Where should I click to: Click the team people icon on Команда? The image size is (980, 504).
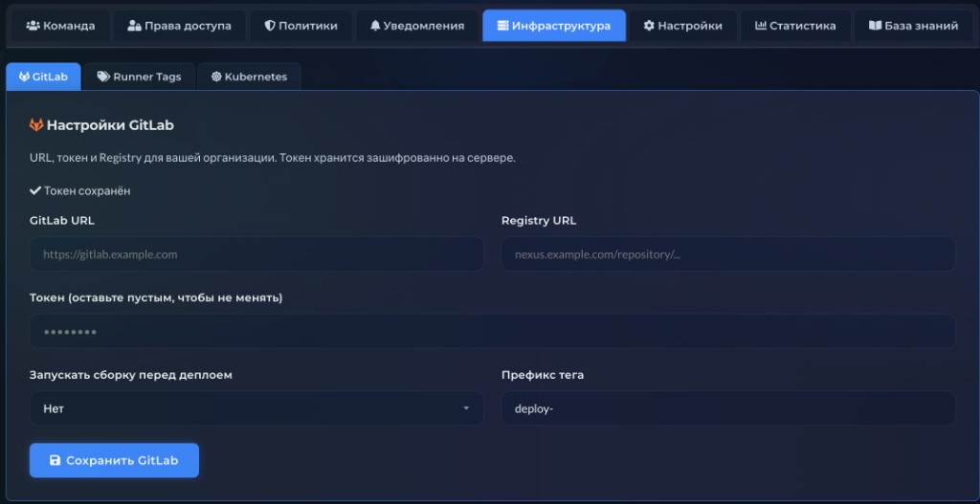33,26
